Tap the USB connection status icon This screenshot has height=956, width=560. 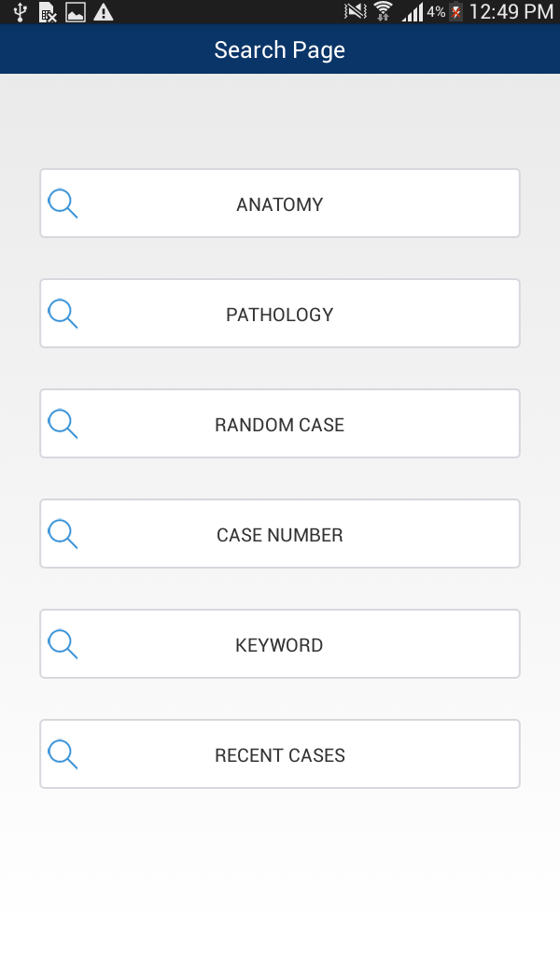coord(21,12)
